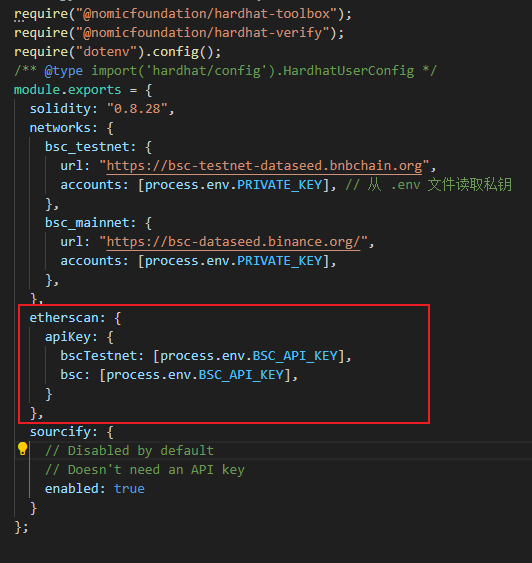This screenshot has width=532, height=563.
Task: Click the url key under bsc_testnet
Action: (x=71, y=166)
